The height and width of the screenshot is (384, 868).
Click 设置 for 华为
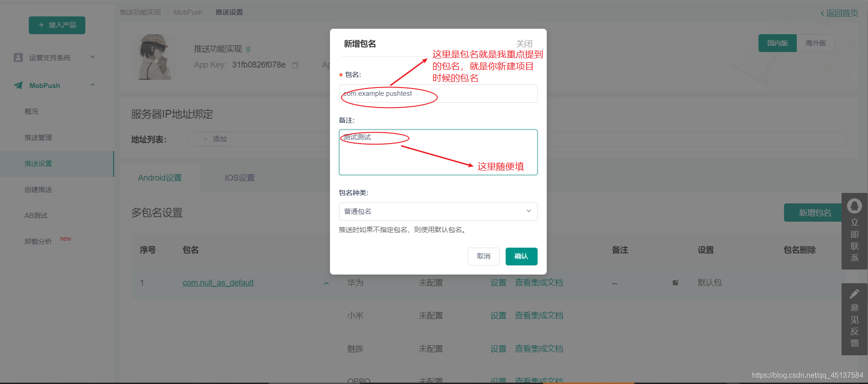coord(498,283)
